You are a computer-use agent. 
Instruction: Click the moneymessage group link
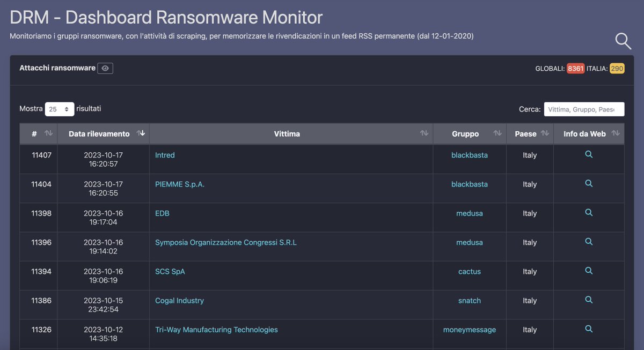(470, 330)
